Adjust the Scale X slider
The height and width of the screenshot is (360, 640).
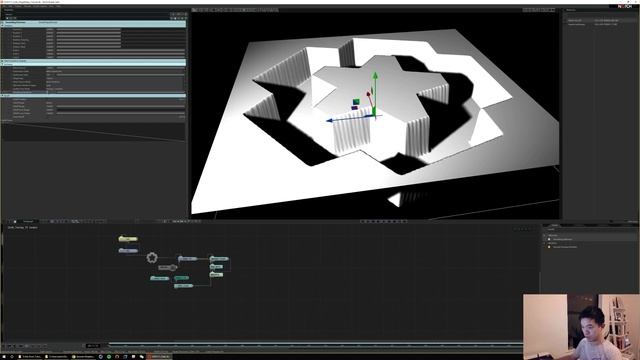click(121, 50)
